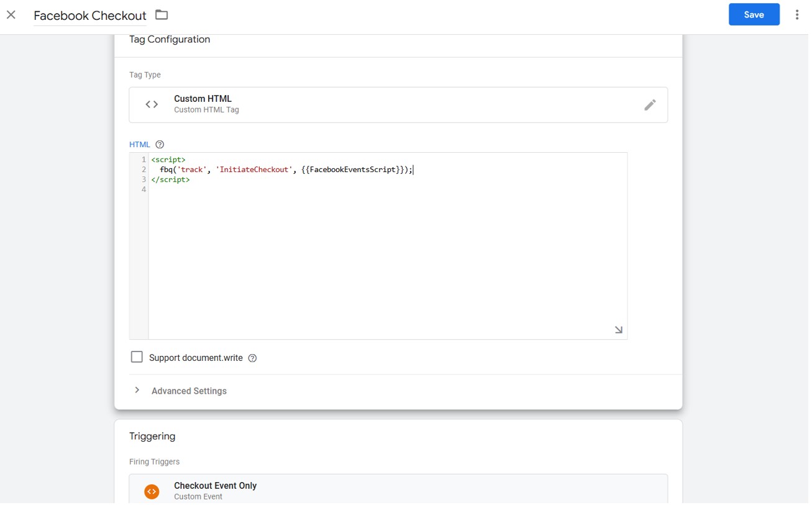Select the Custom HTML tag type card

pyautogui.click(x=398, y=105)
